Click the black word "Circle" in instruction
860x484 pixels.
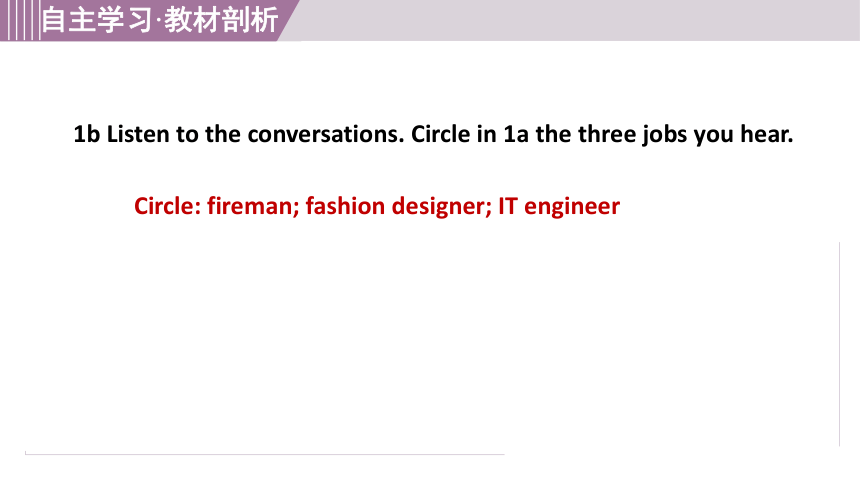(x=440, y=134)
